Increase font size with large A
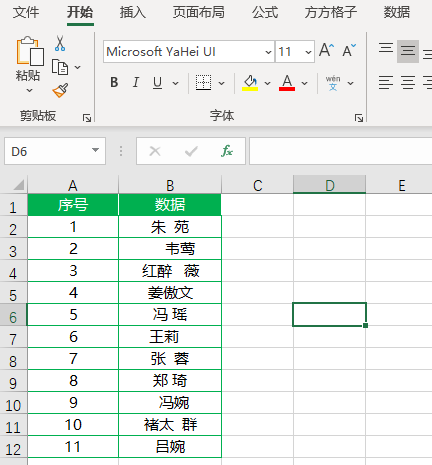 point(326,51)
